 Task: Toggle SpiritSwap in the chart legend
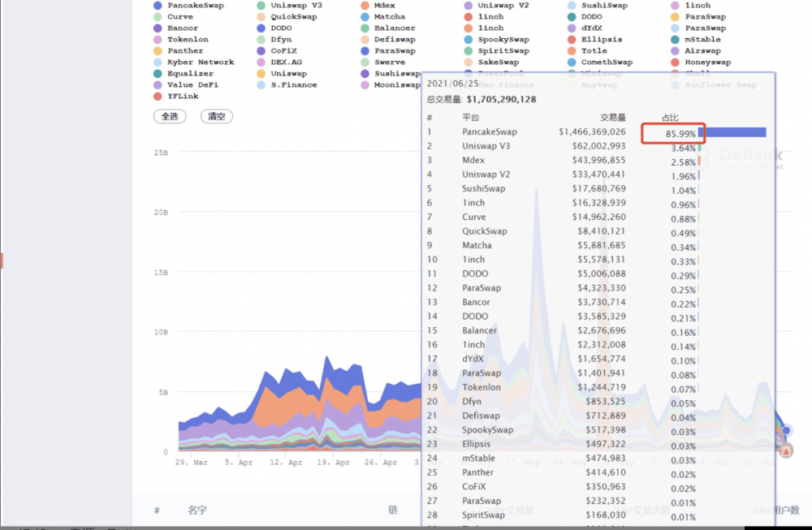[497, 50]
